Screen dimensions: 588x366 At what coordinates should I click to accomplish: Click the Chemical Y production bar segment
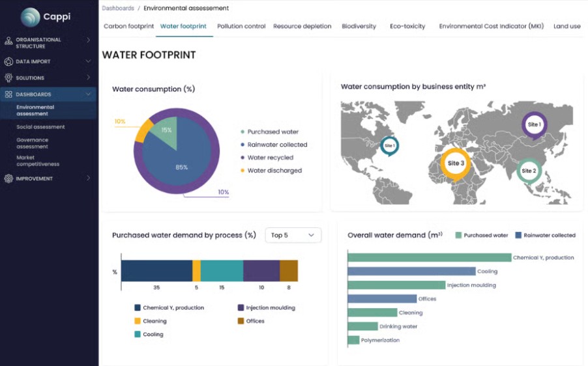(156, 270)
